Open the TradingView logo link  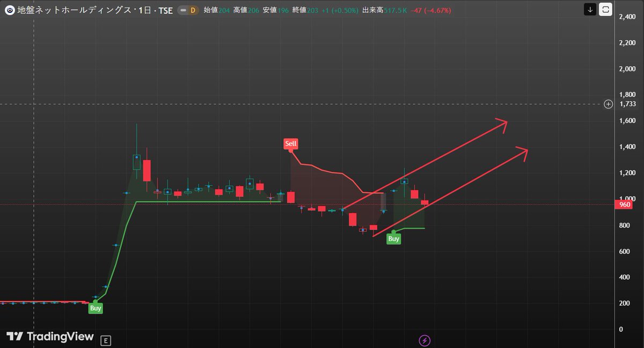click(x=50, y=336)
